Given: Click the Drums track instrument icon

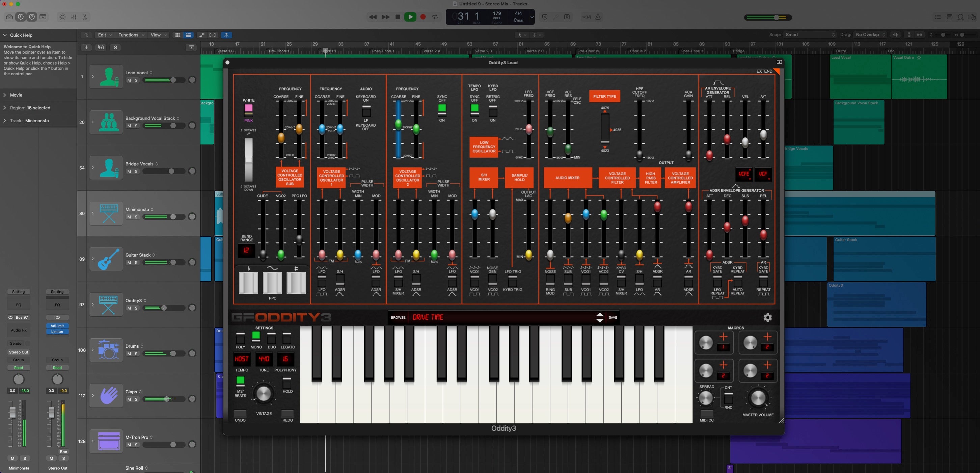Looking at the screenshot, I should click(x=108, y=350).
